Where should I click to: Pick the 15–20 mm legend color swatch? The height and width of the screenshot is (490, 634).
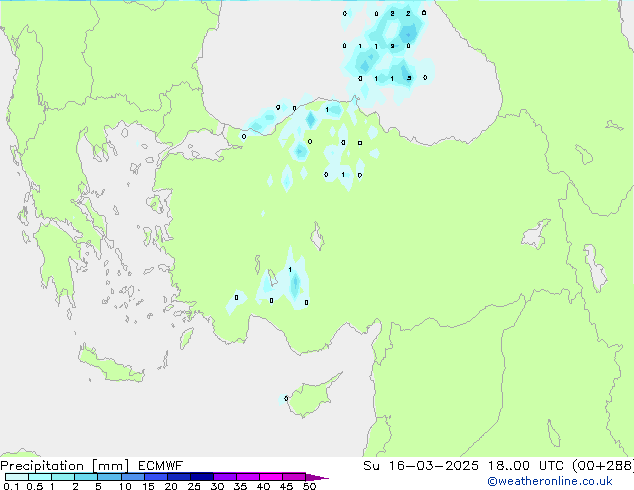(155, 477)
